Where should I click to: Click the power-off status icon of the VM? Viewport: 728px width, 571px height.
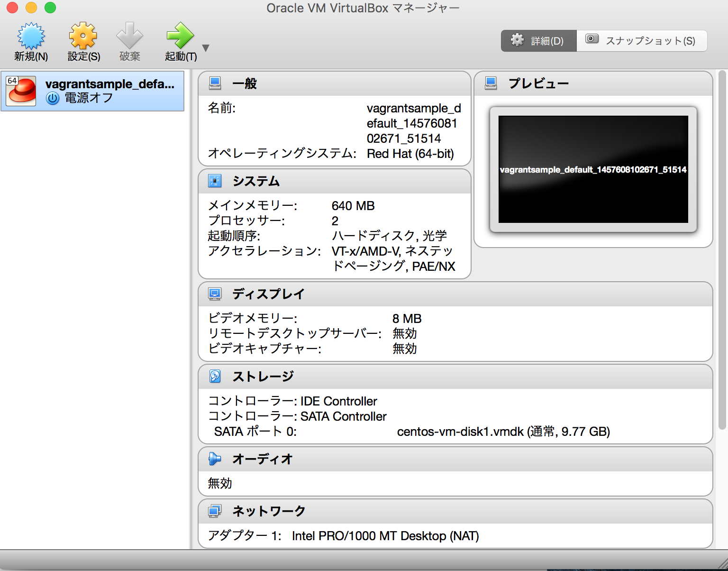[52, 99]
